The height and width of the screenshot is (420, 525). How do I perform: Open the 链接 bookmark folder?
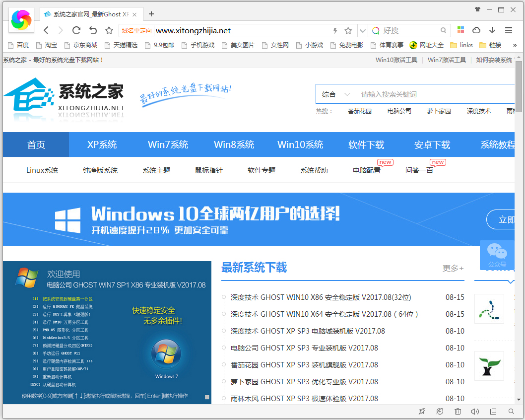490,45
